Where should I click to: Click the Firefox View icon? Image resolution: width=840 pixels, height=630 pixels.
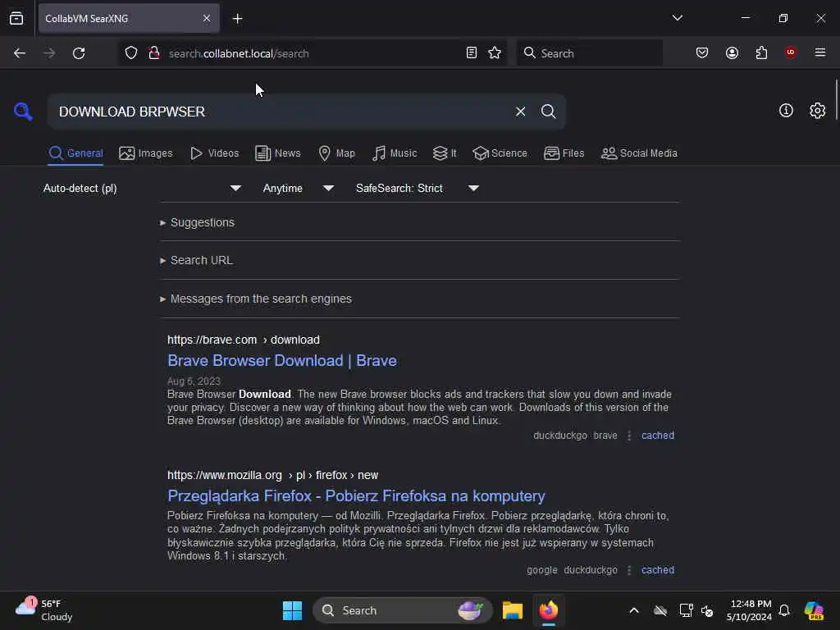point(16,18)
